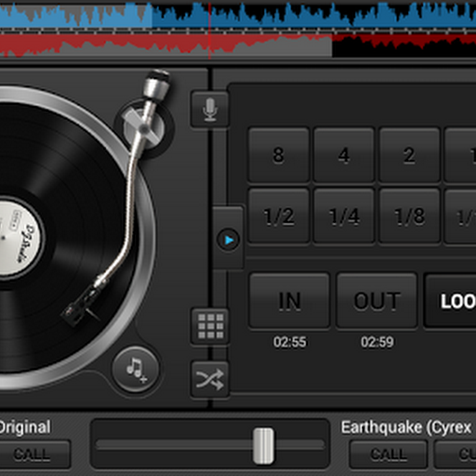Screen dimensions: 476x476
Task: Click the microphone record icon
Action: pos(210,109)
